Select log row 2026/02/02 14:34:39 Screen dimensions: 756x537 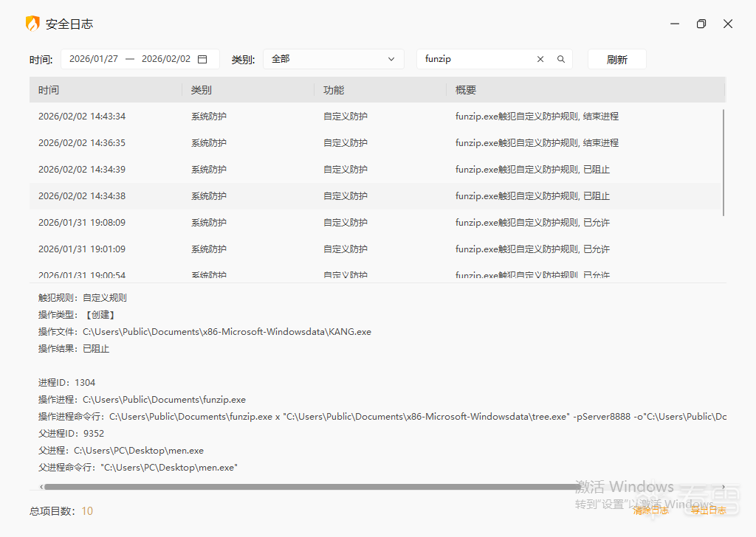(x=375, y=170)
